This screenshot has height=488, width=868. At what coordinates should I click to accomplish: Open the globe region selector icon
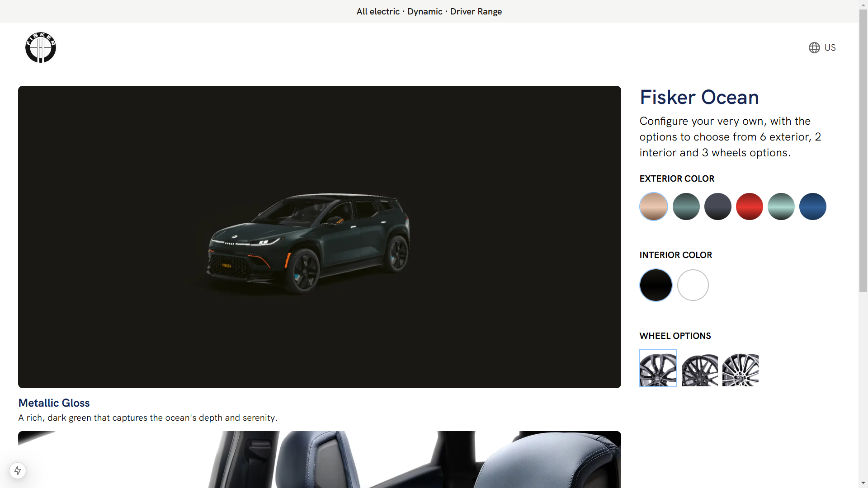[x=814, y=48]
